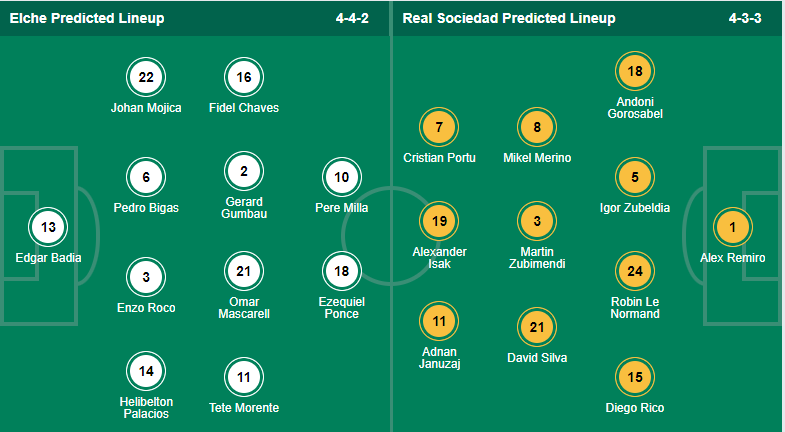Click the Mikel Merino name label

point(537,158)
